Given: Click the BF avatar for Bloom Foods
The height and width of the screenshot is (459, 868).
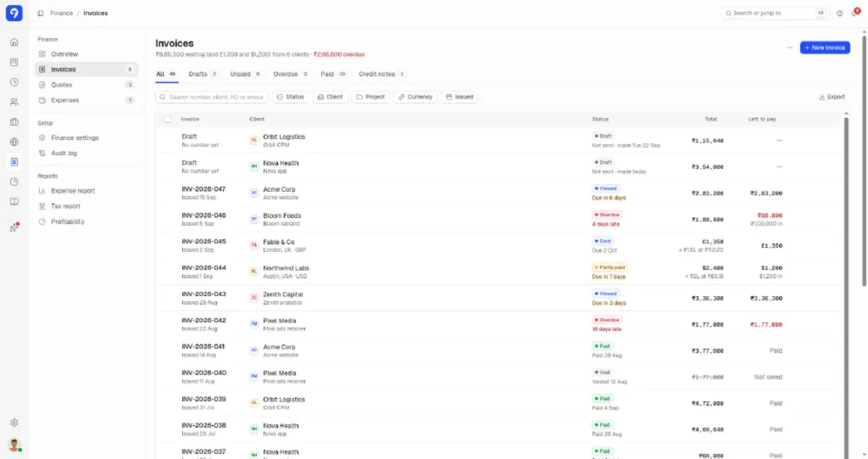Looking at the screenshot, I should click(x=254, y=219).
